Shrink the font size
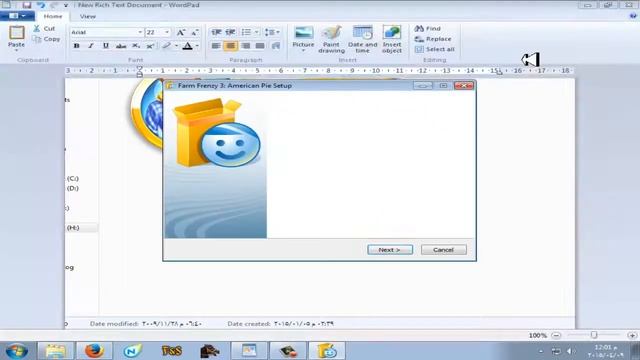 pyautogui.click(x=195, y=32)
